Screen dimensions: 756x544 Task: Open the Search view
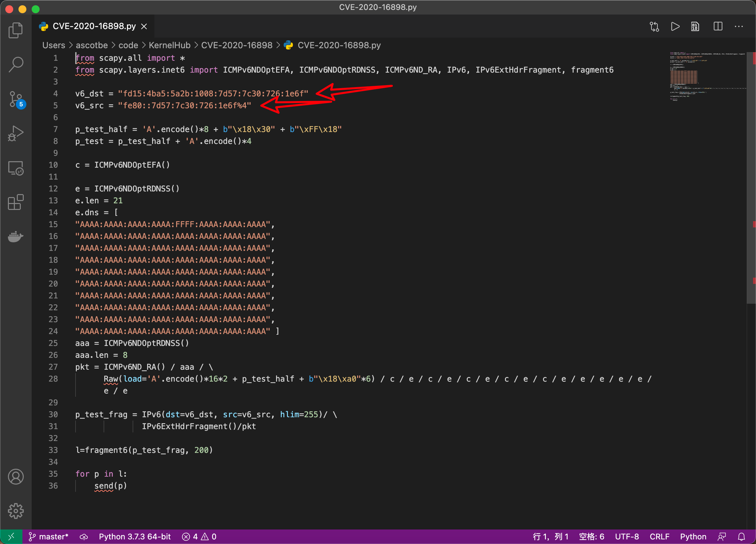pos(16,64)
